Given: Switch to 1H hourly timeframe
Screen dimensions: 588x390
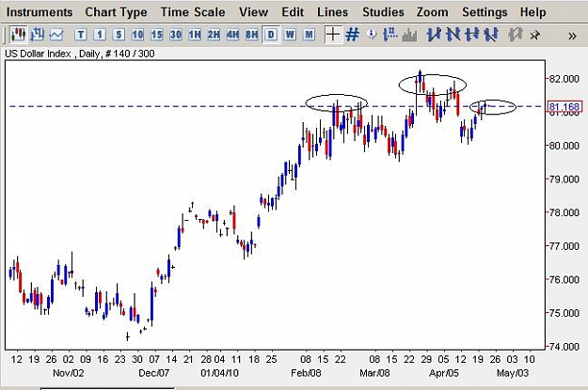Looking at the screenshot, I should click(x=195, y=35).
